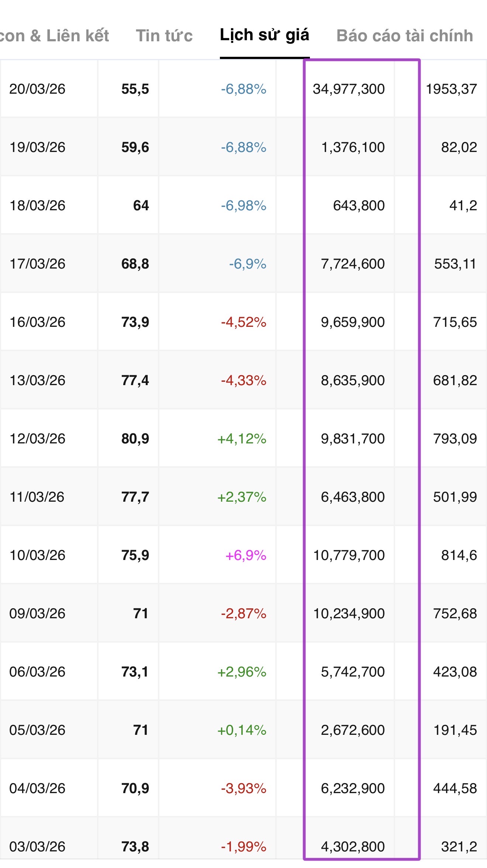Click closing price 55,5

pos(135,89)
